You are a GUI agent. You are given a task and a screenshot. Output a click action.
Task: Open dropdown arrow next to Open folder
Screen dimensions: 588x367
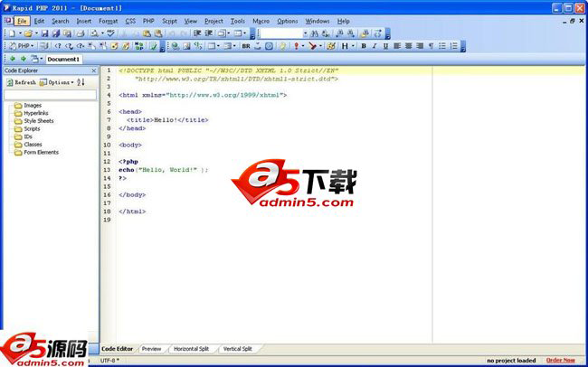(x=36, y=33)
